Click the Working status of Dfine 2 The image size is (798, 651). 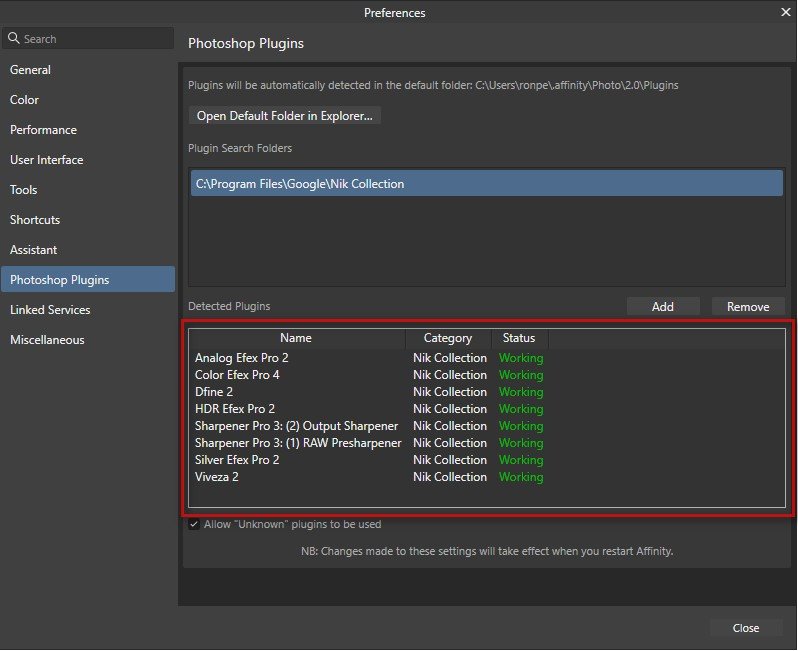[x=521, y=392]
